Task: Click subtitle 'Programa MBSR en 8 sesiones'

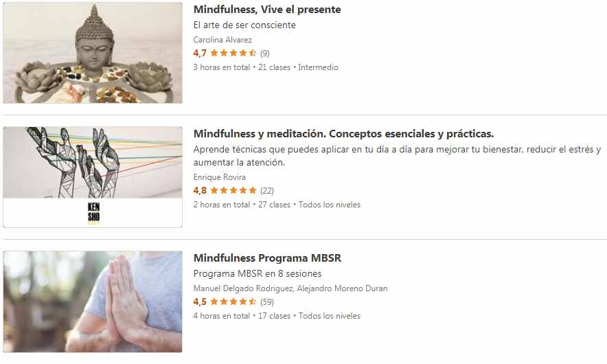Action: (x=257, y=273)
